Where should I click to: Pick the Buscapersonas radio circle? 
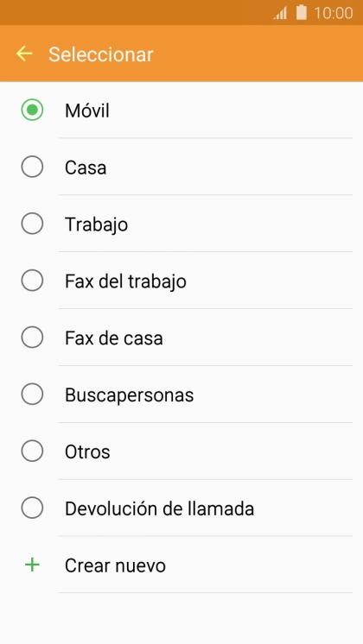point(32,395)
